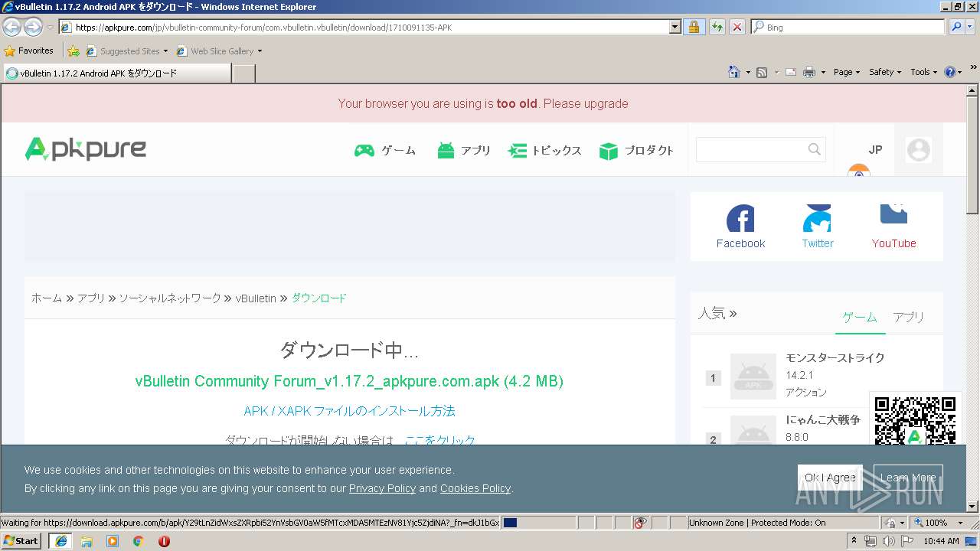
Task: Launch Windows Media Player from taskbar
Action: tap(113, 541)
